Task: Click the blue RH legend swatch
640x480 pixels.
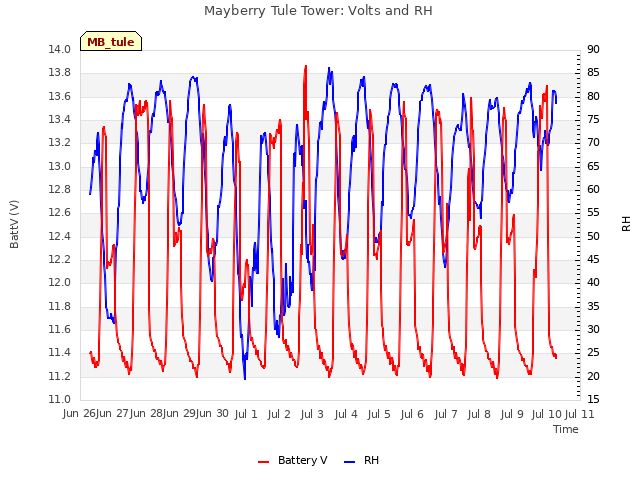Action: tap(350, 461)
